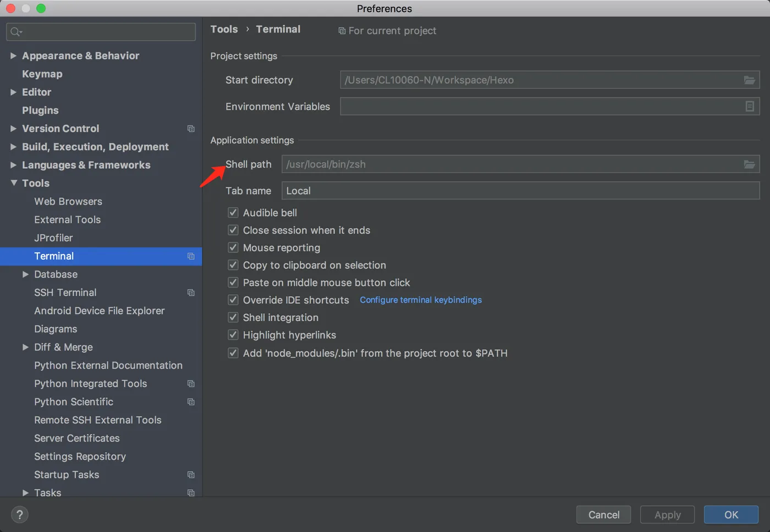The height and width of the screenshot is (532, 770).
Task: Expand the Database node
Action: pyautogui.click(x=25, y=274)
